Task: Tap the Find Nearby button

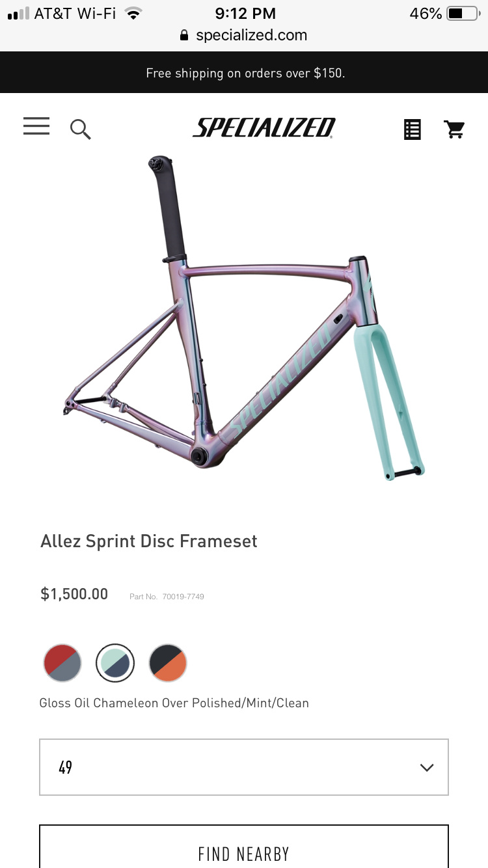Action: click(244, 847)
